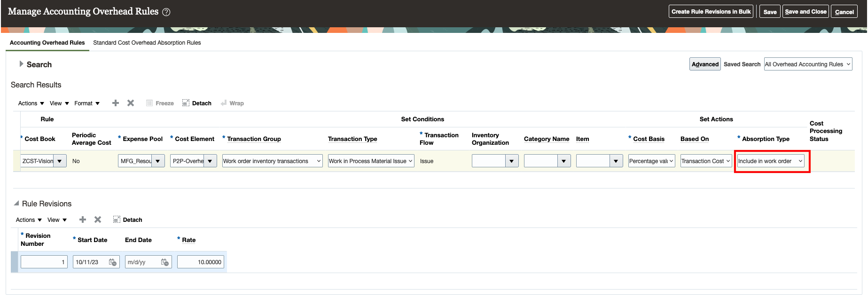
Task: Click the Transaction Type column header
Action: point(352,139)
